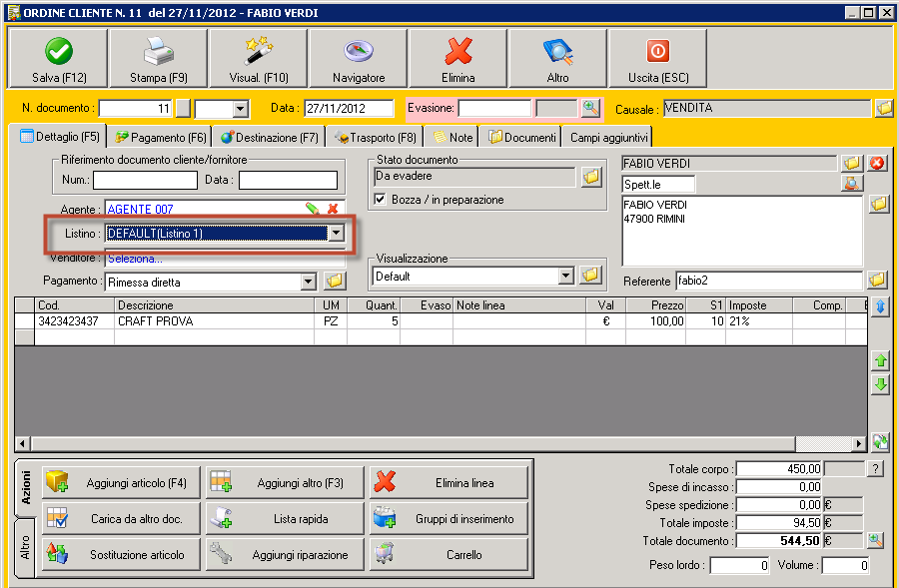Click small square button after document number

(183, 108)
